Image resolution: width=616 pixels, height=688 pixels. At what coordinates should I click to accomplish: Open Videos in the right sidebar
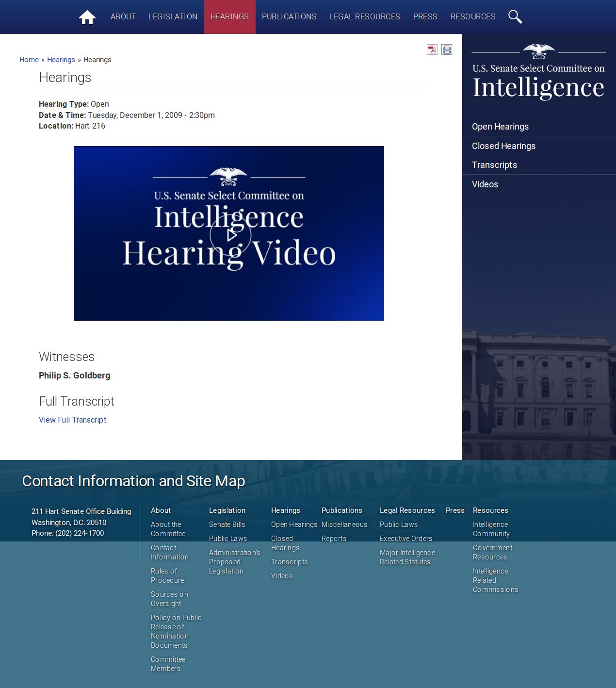point(485,184)
